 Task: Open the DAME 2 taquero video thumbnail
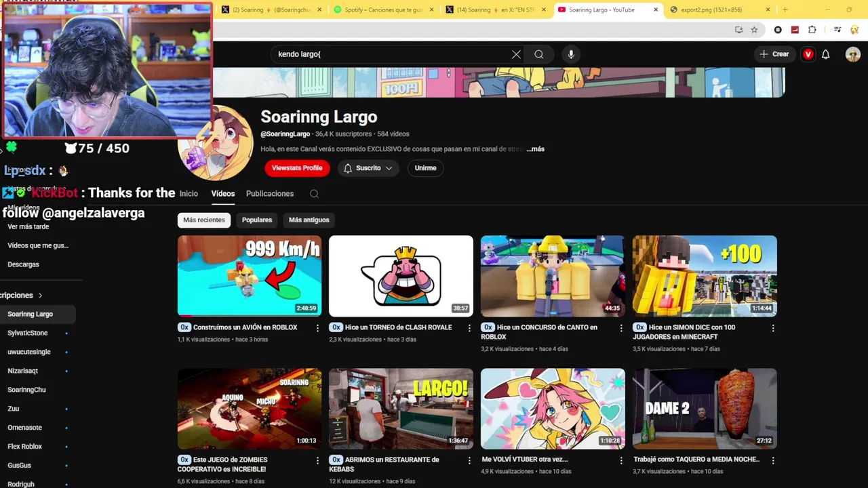coord(705,409)
